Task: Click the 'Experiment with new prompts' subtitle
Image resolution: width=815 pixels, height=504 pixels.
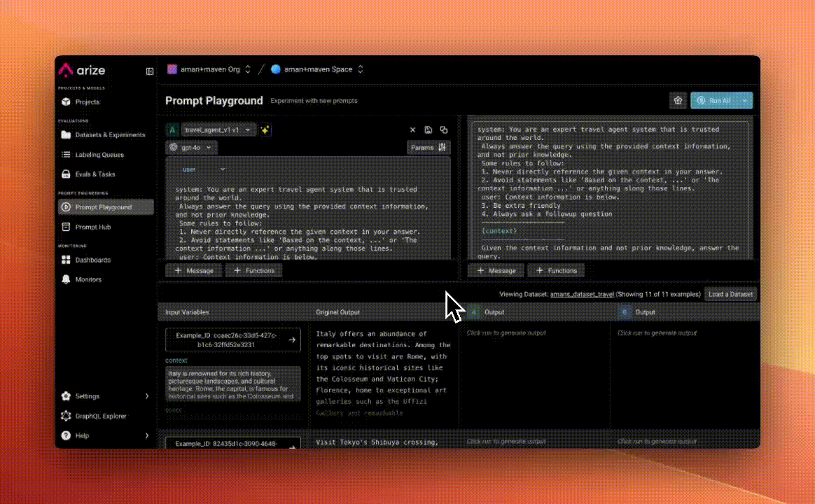Action: (x=314, y=101)
